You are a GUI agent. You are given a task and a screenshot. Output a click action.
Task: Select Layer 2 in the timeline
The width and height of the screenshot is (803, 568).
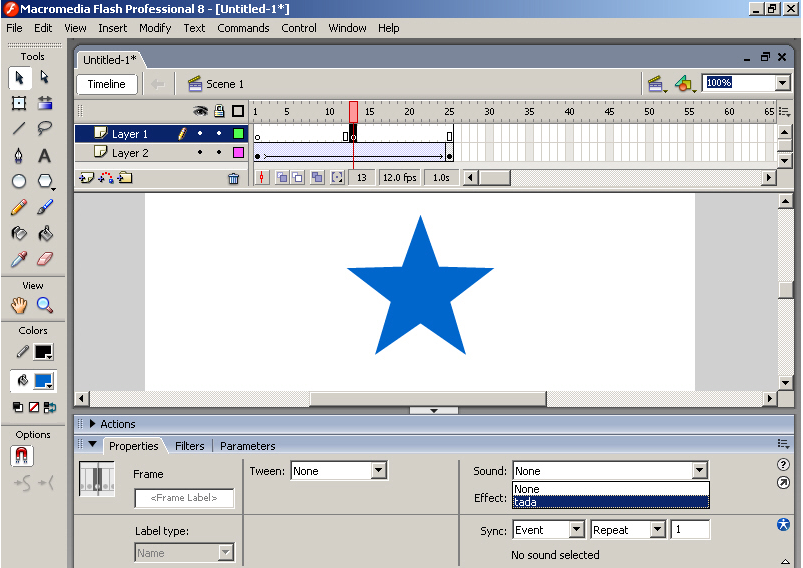tap(130, 153)
